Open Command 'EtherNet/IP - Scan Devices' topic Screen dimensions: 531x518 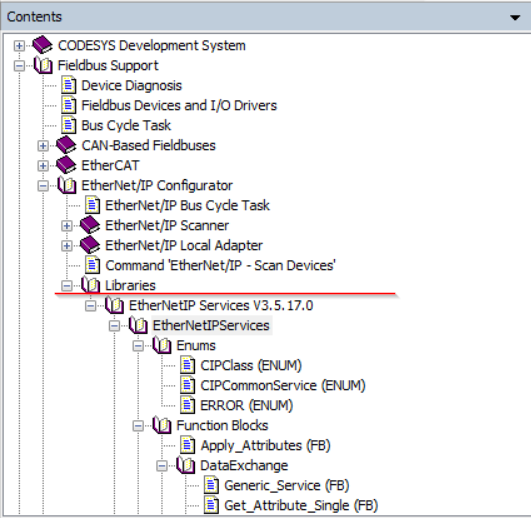[220, 265]
